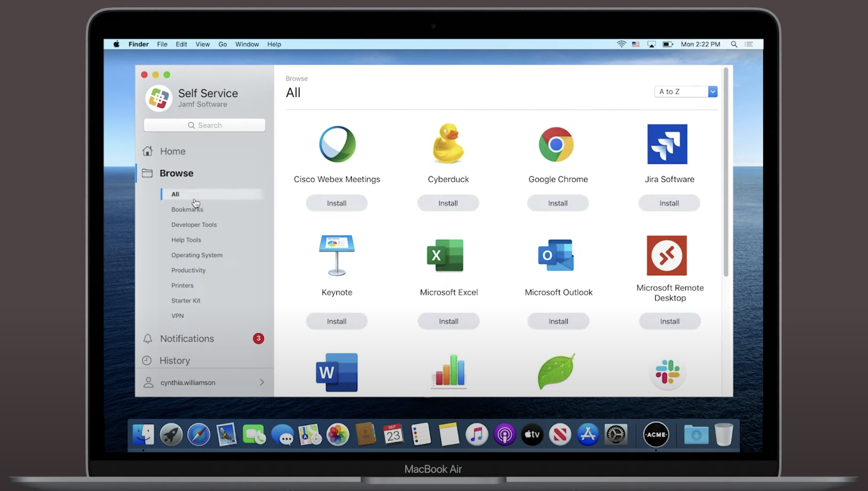Screen dimensions: 868x491
Task: Click the Search field in the sidebar
Action: [x=205, y=125]
